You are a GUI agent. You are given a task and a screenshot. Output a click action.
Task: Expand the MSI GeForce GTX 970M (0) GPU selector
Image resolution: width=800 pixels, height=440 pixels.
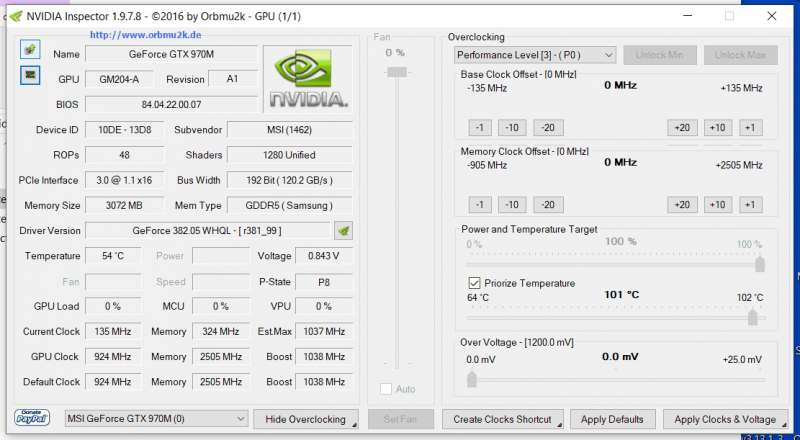157,419
